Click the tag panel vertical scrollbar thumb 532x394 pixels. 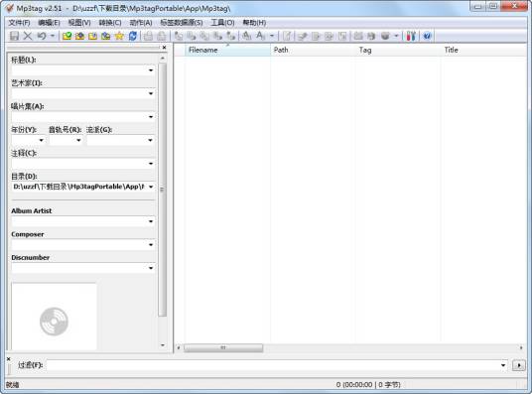163,190
